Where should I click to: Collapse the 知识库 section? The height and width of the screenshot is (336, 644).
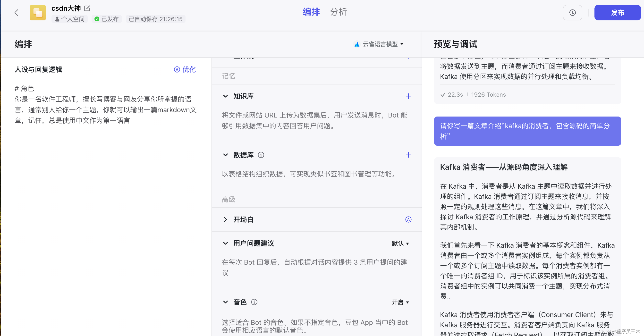226,96
